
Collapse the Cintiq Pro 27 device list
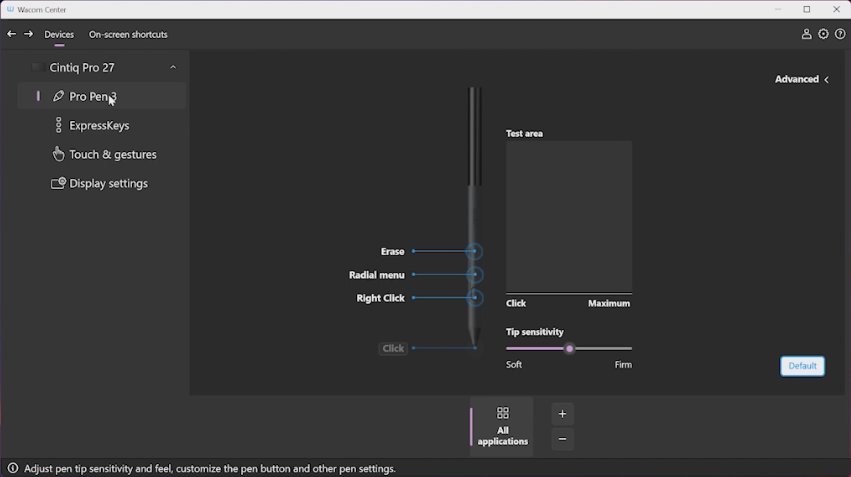point(173,67)
